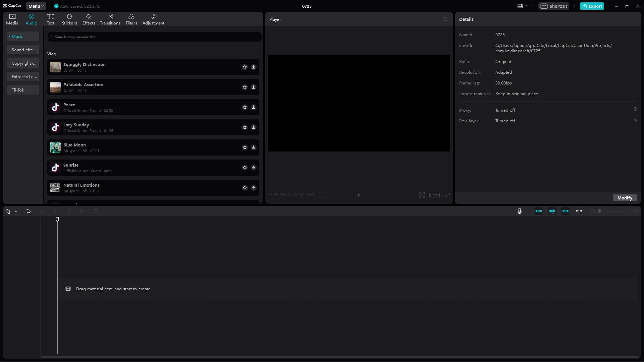The width and height of the screenshot is (644, 362).
Task: Switch to the Media tab
Action: [x=12, y=19]
